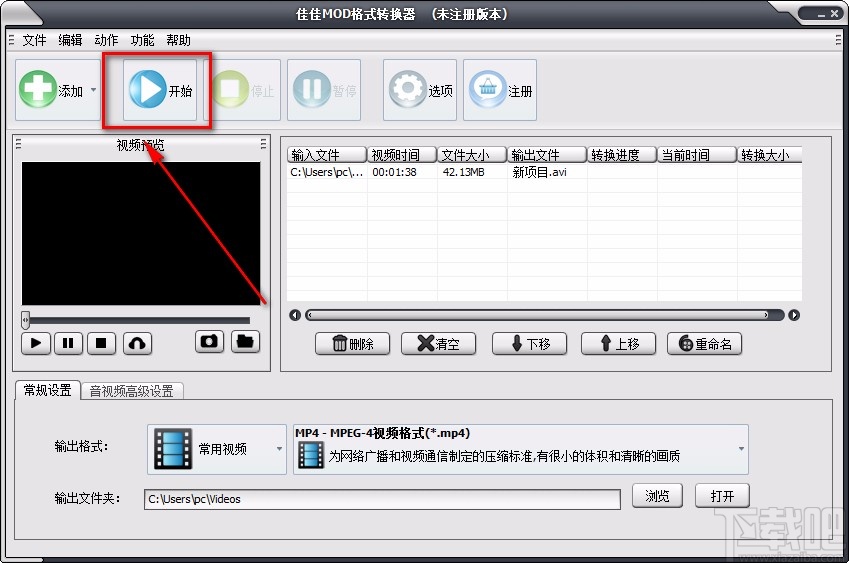Image resolution: width=849 pixels, height=563 pixels.
Task: Move item up with 上移
Action: (x=618, y=344)
